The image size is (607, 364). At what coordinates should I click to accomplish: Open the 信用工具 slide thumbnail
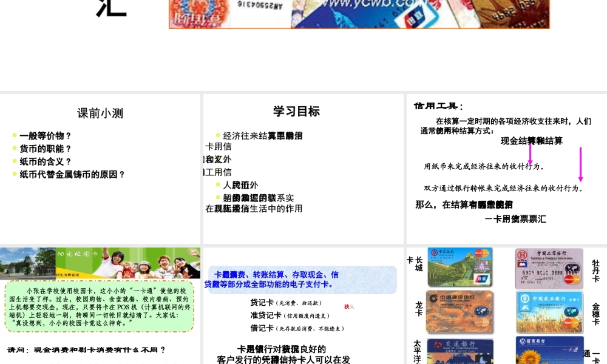[x=507, y=169]
